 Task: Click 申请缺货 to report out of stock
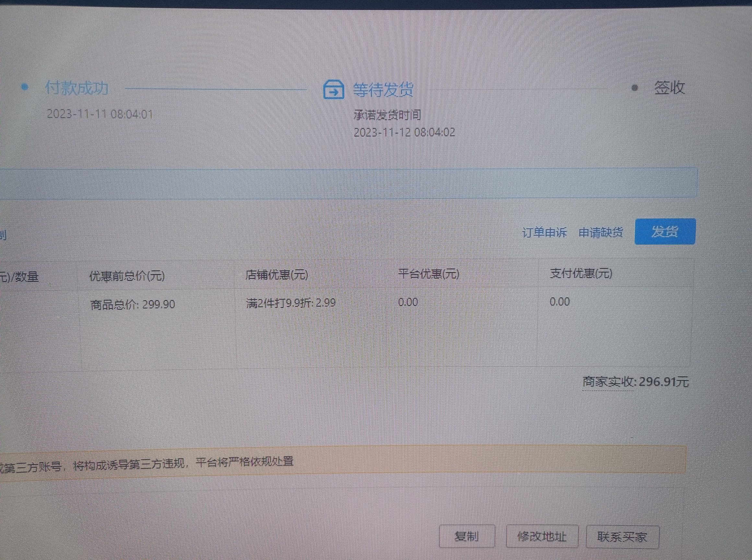tap(602, 233)
